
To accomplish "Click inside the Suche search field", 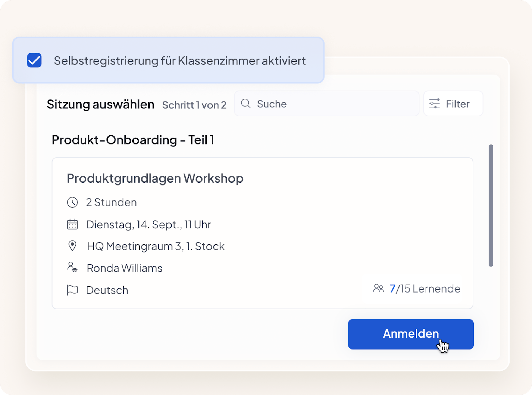I will [x=311, y=104].
